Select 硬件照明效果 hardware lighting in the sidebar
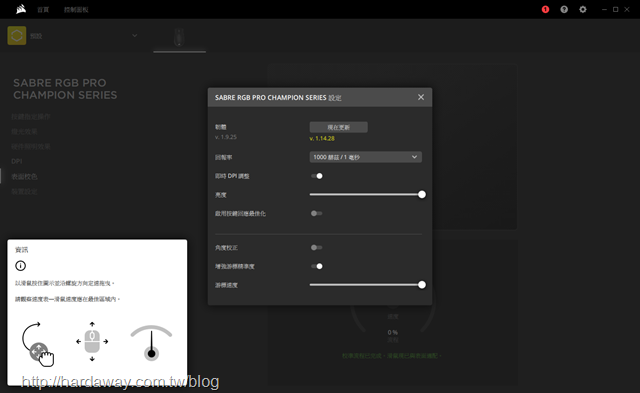 coord(31,147)
